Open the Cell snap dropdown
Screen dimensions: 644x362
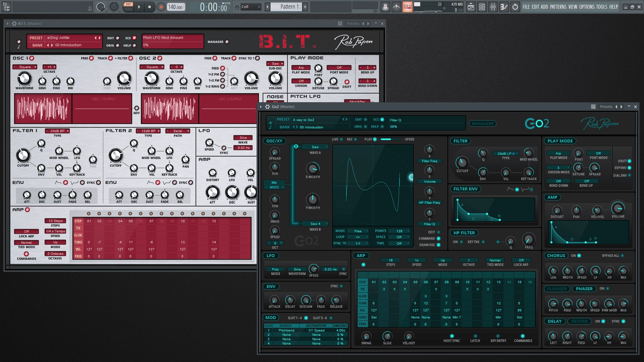click(251, 7)
